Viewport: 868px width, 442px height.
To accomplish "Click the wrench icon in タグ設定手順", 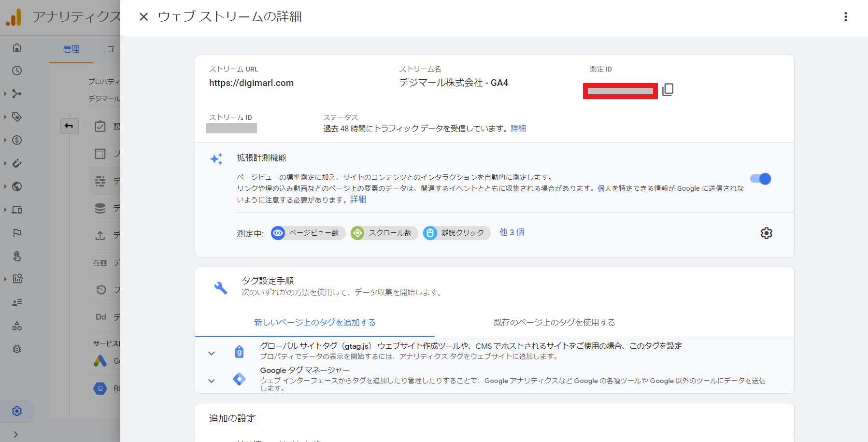I will [221, 288].
